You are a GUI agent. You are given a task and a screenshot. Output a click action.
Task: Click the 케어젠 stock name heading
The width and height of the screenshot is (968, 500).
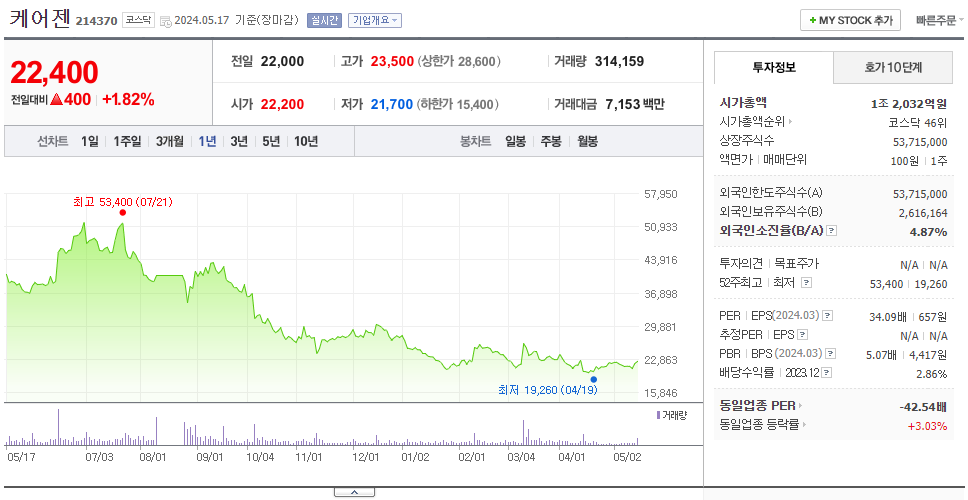pos(40,19)
